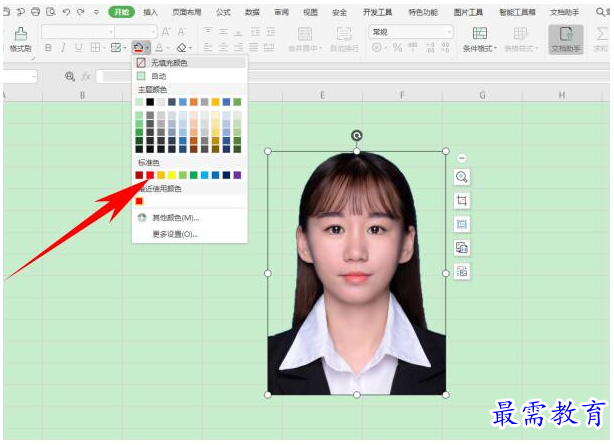Open Conditional Formatting (条件格式)
Screen dimensions: 614x445
point(480,39)
